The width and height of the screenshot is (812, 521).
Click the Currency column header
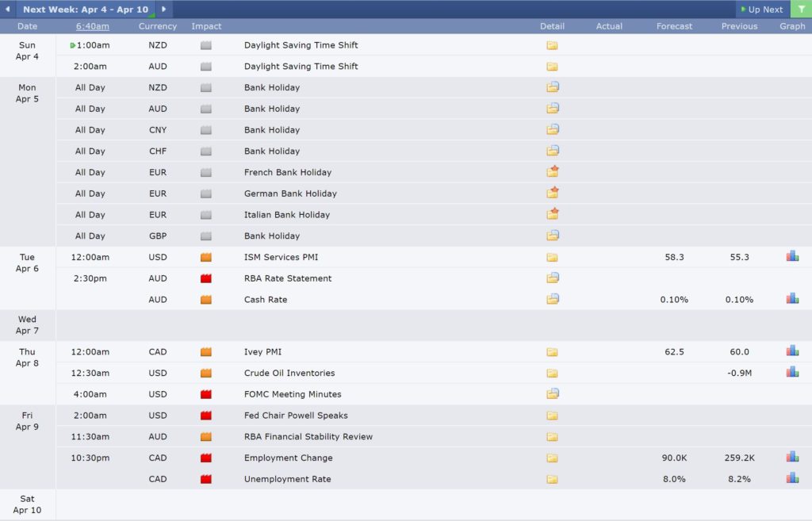(158, 26)
